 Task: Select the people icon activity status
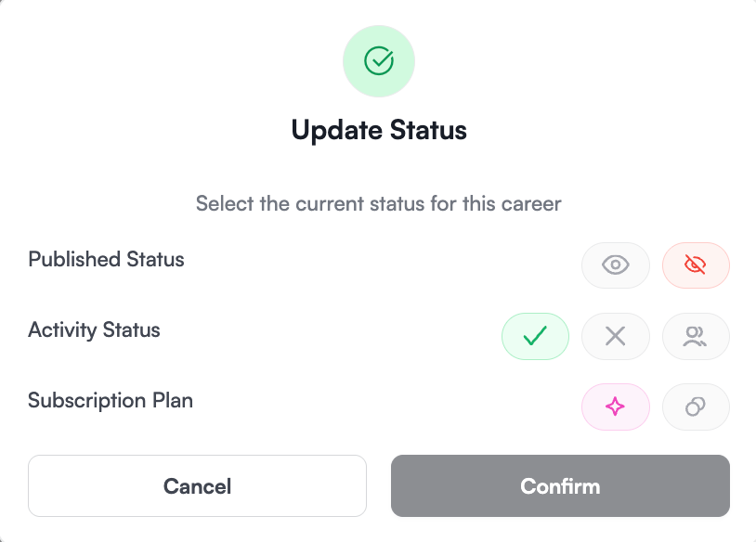click(x=696, y=336)
